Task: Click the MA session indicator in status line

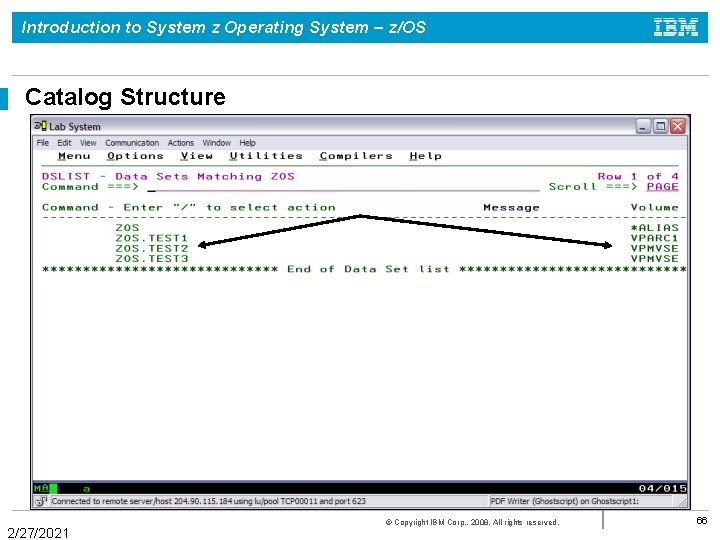Action: click(x=41, y=488)
